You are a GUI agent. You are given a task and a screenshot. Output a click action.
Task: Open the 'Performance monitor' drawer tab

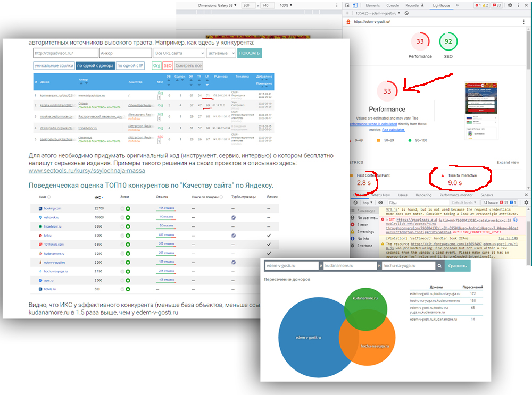pyautogui.click(x=456, y=195)
